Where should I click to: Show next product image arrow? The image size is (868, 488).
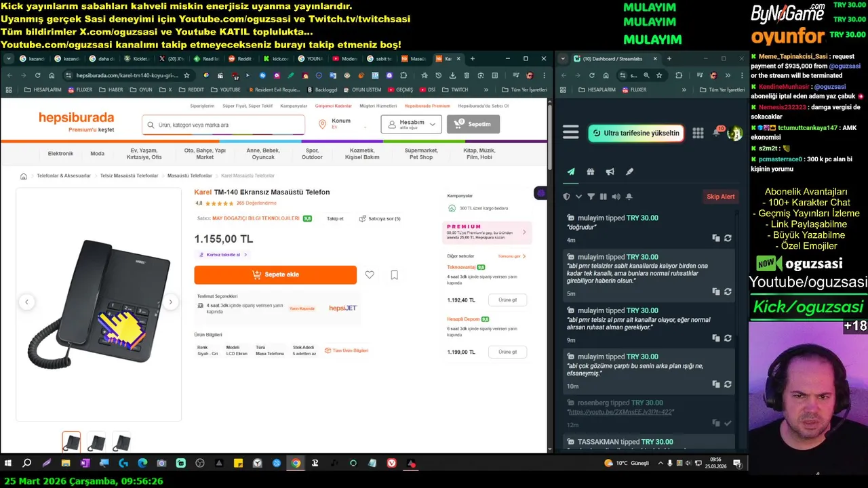[171, 302]
